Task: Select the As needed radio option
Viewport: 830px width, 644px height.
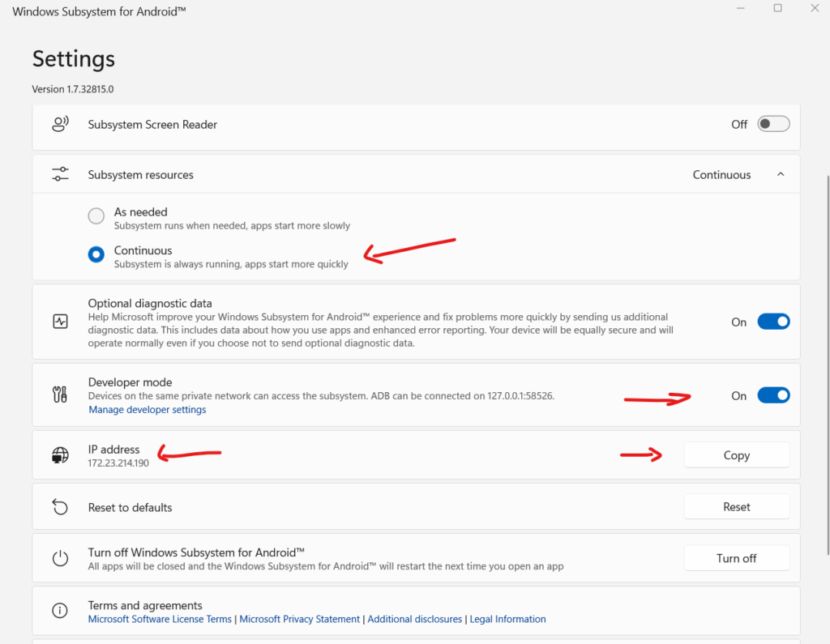Action: pos(96,216)
